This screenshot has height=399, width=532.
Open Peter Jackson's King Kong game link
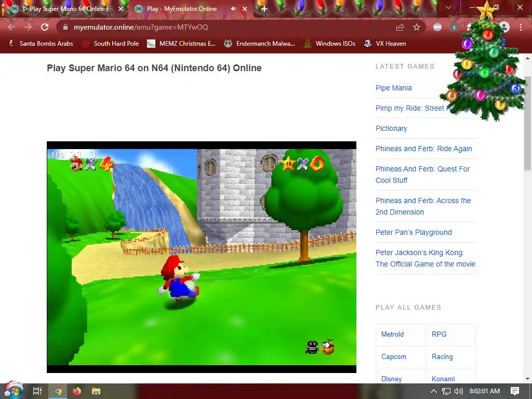tap(425, 258)
